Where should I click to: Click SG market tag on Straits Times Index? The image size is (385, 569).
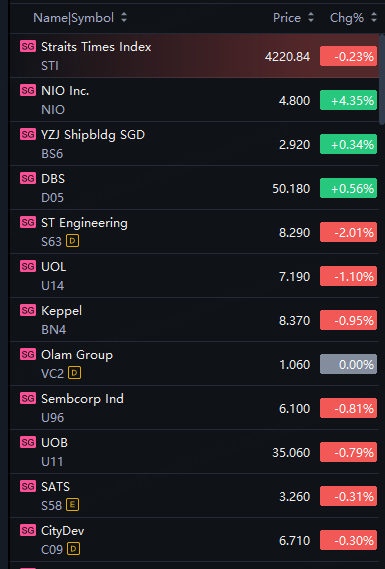click(x=28, y=46)
